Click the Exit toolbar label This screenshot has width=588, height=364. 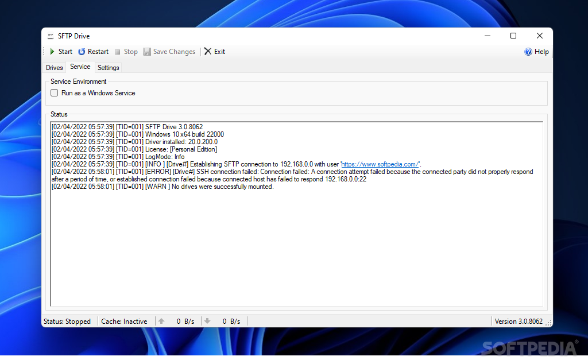[219, 52]
